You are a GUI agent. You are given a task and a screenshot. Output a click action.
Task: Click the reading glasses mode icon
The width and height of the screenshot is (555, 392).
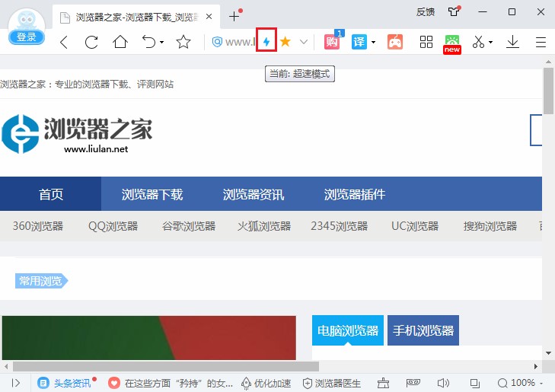click(x=413, y=383)
